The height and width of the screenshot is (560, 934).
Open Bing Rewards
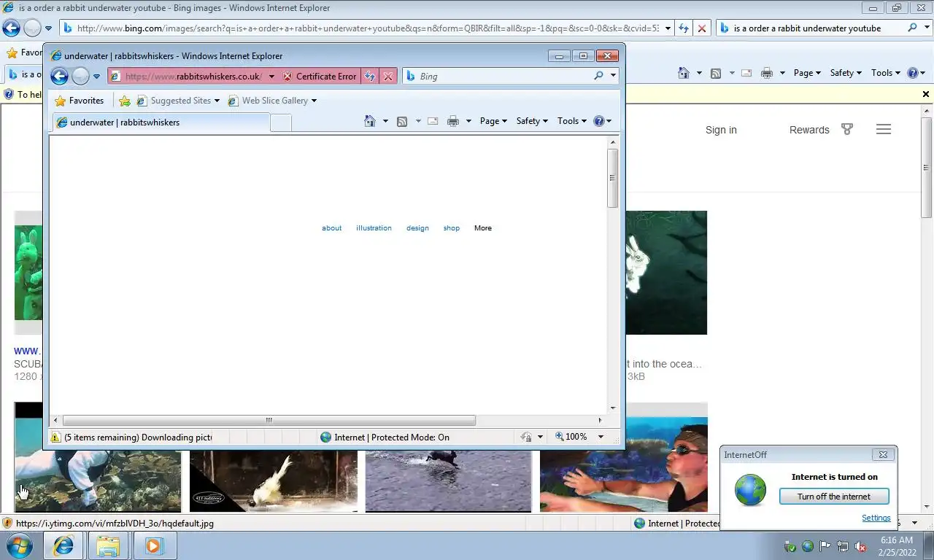[821, 130]
